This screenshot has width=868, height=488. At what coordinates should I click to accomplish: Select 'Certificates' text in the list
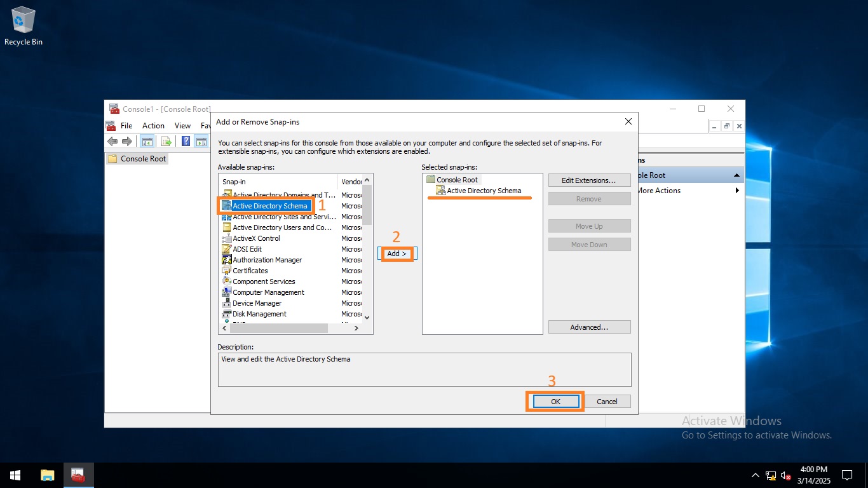point(250,271)
